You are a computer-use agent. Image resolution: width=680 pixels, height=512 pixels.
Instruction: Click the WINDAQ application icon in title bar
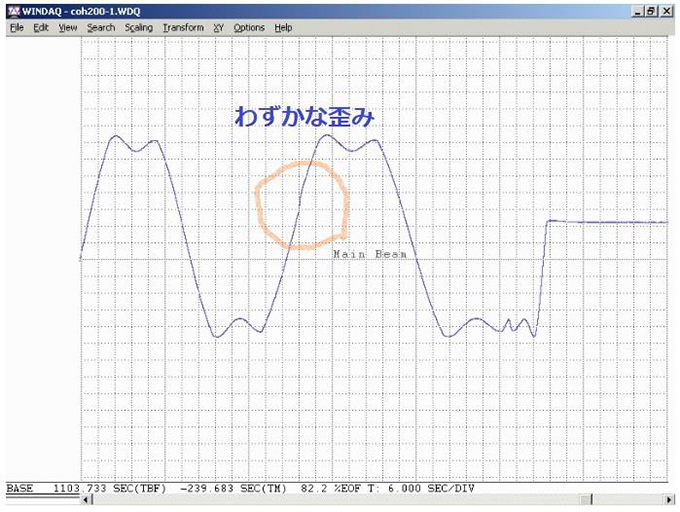[x=14, y=11]
